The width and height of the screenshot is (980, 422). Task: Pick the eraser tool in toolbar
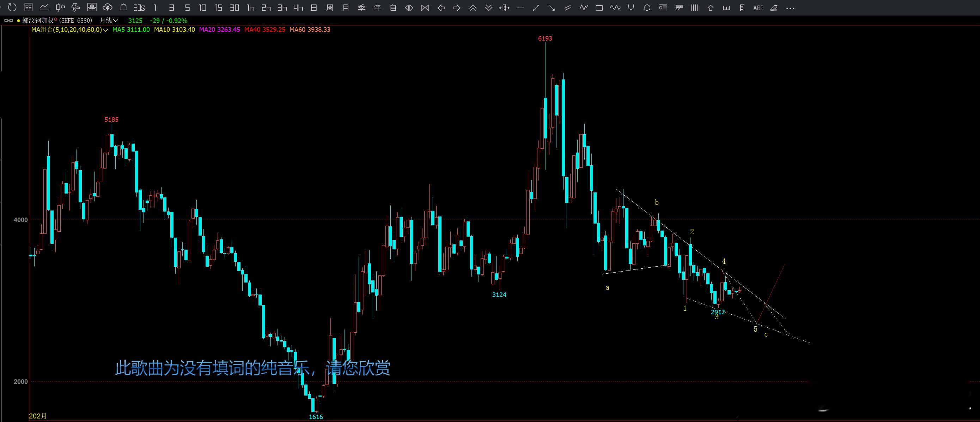[x=774, y=8]
